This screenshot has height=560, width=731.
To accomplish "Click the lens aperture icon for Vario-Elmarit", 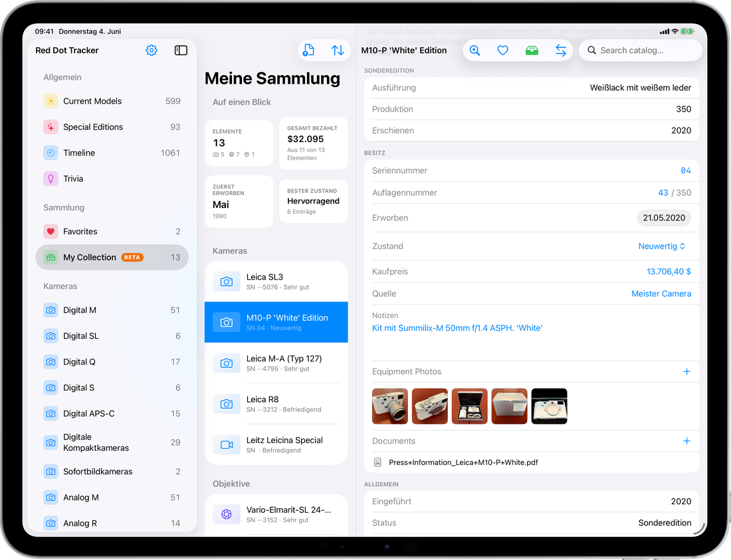I will point(227,514).
